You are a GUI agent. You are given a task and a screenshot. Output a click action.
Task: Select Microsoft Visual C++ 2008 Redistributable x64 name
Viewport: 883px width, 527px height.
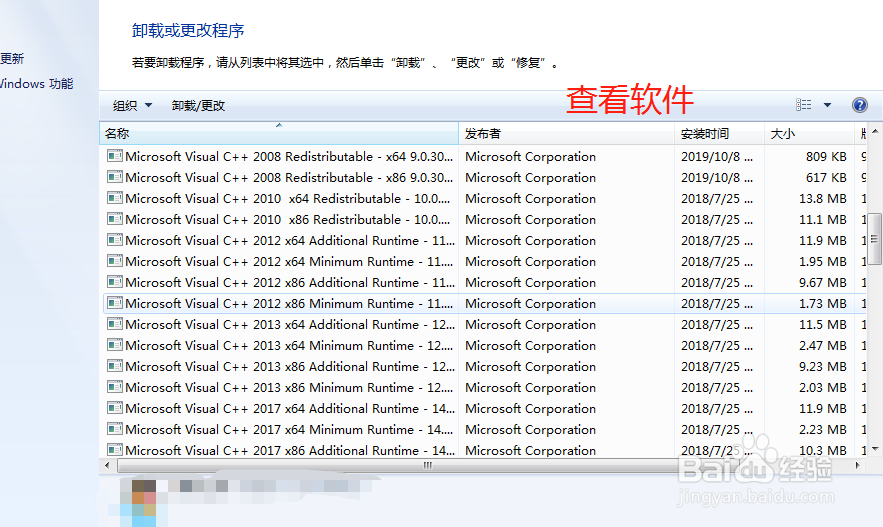click(289, 157)
